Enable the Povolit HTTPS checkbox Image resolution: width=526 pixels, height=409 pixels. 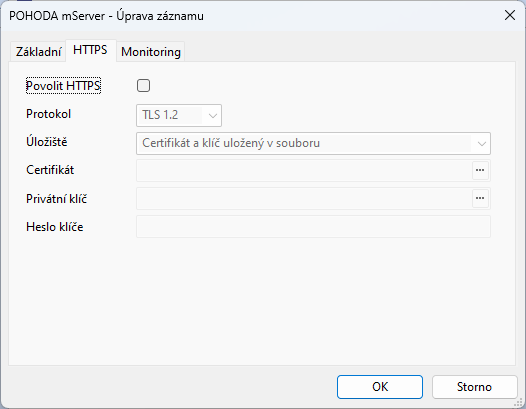[143, 86]
